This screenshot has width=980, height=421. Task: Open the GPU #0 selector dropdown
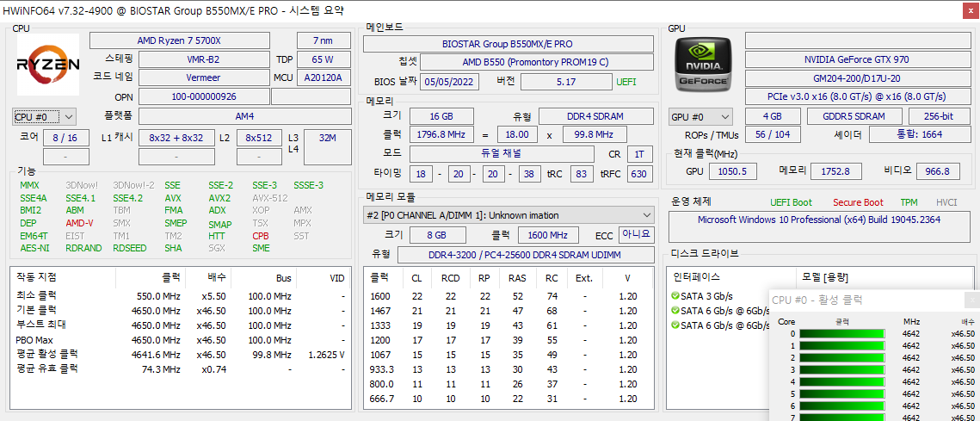pos(700,117)
